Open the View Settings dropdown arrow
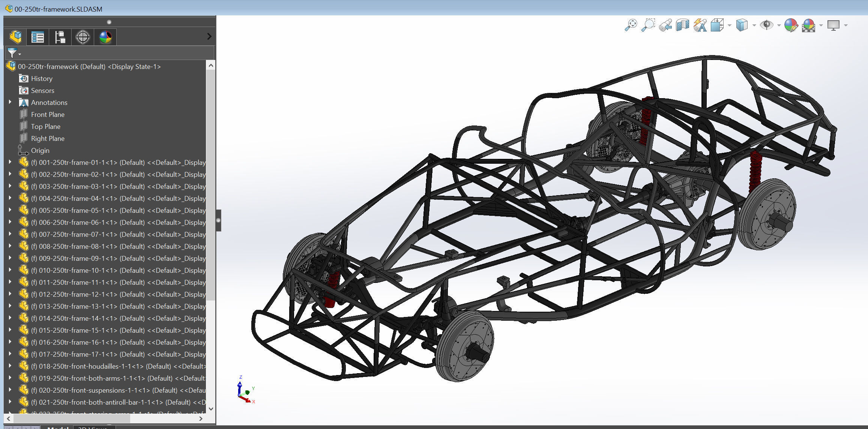The height and width of the screenshot is (429, 868). (x=845, y=25)
